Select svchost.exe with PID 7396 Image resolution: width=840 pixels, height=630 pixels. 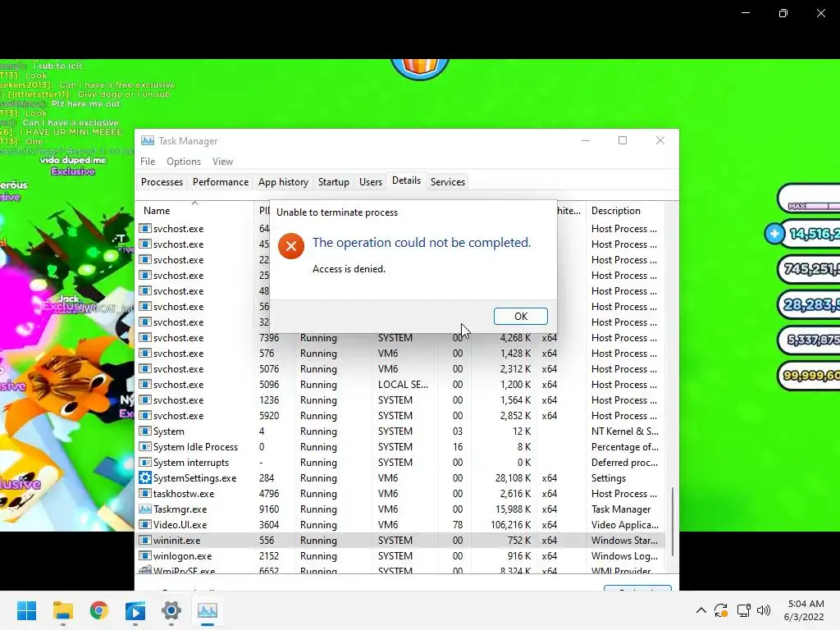point(400,338)
